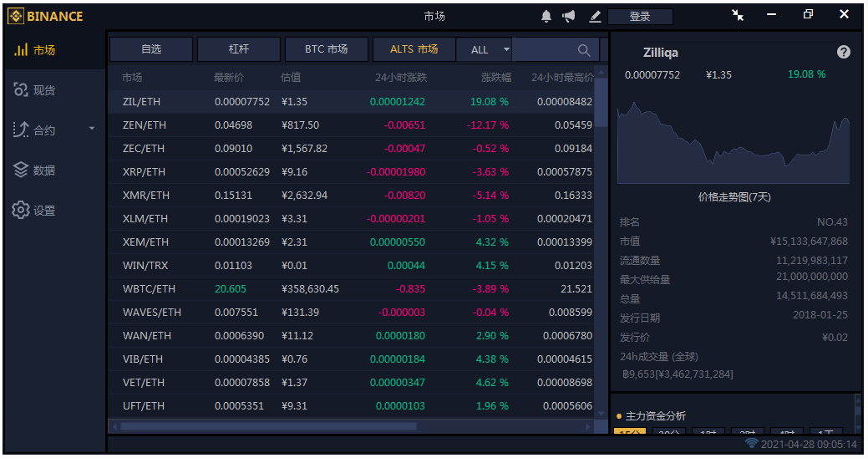
Task: Click the 19.08 % change in the Zilliqa panel
Action: coord(806,74)
